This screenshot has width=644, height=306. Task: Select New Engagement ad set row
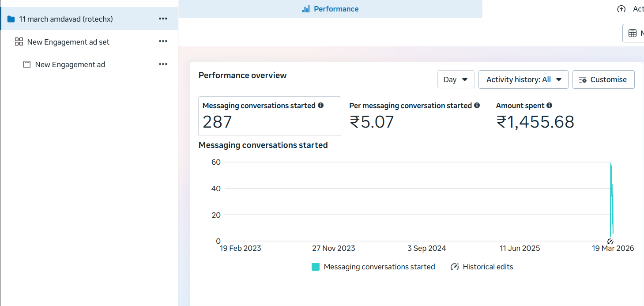coord(89,42)
